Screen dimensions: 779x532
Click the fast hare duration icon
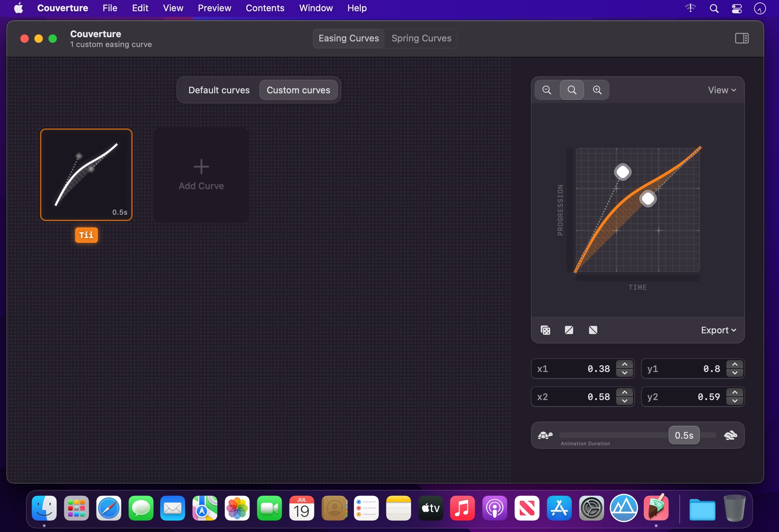click(731, 435)
